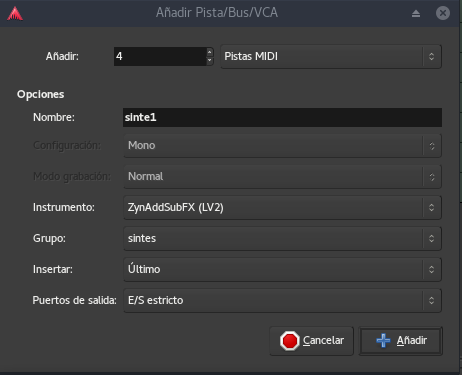The image size is (462, 375).
Task: Open the Grupo sintes dropdown
Action: click(x=283, y=238)
